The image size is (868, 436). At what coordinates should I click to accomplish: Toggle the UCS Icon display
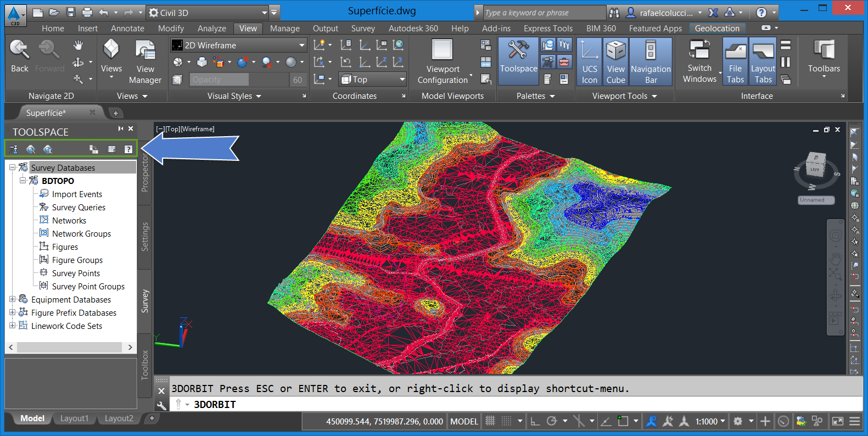click(589, 61)
